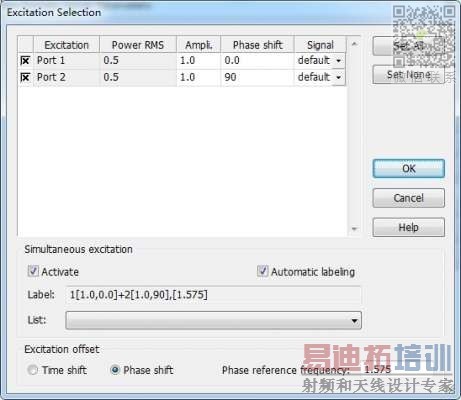Select the Phase shift radio button
The width and height of the screenshot is (461, 400).
[x=115, y=370]
